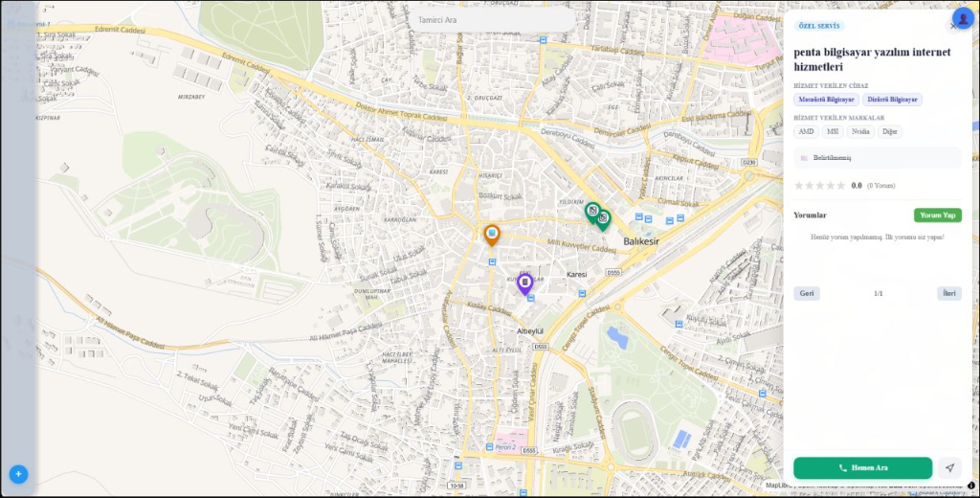Screen dimensions: 980x498
Task: Click the Nvidia brand chip
Action: coord(860,131)
